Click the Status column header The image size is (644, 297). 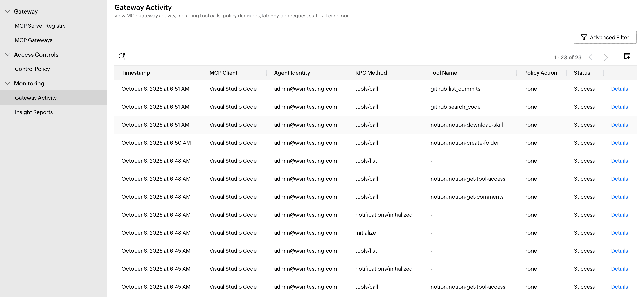click(582, 73)
